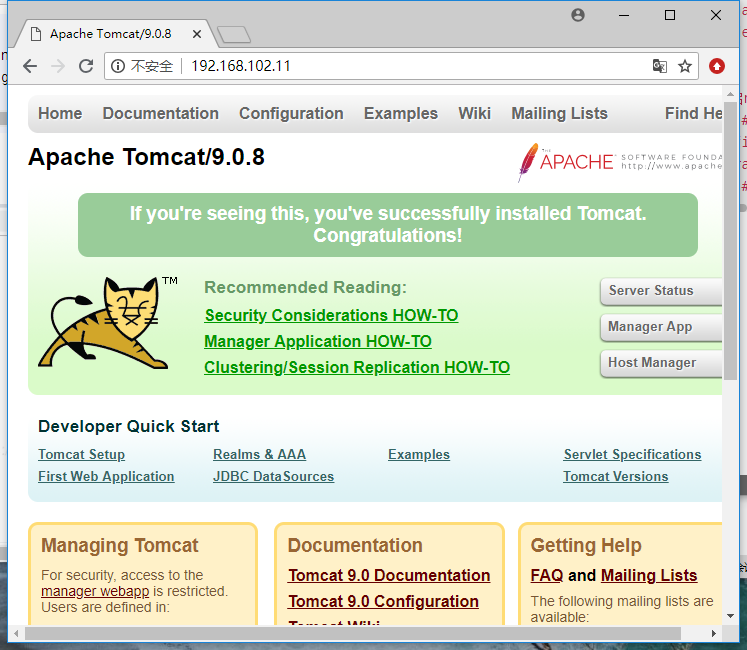This screenshot has width=747, height=650.
Task: Open the First Web Application link
Action: coord(106,477)
